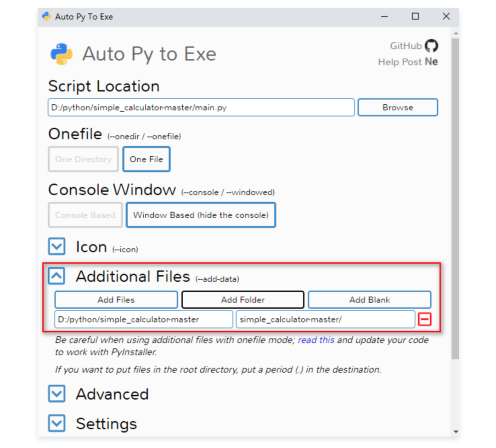Expand the Settings section
This screenshot has width=496, height=448.
(x=56, y=423)
